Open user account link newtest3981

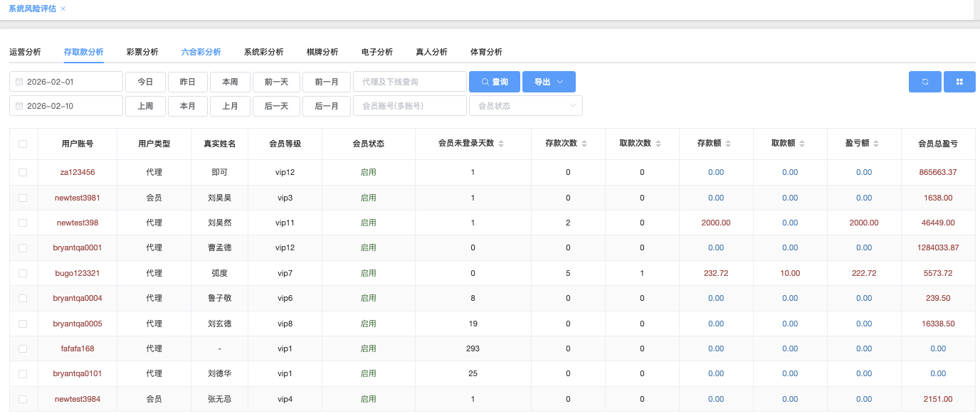(x=78, y=198)
